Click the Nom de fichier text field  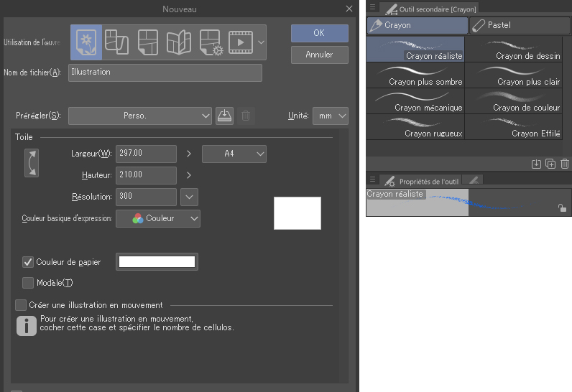[x=165, y=73]
